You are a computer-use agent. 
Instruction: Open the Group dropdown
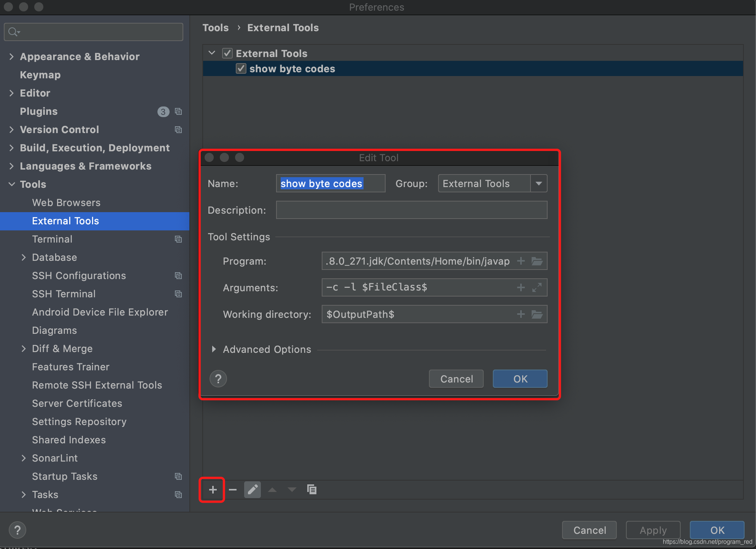[x=538, y=184]
